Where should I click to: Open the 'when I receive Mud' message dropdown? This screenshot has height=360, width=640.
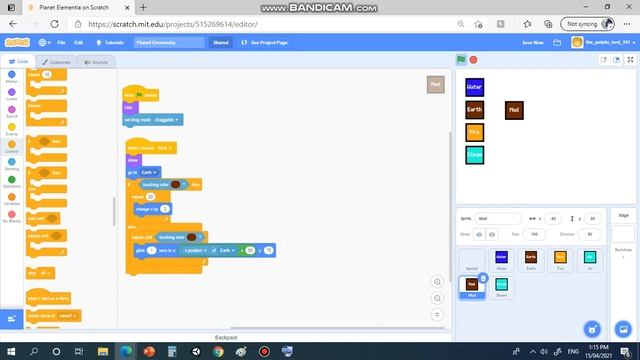(164, 148)
